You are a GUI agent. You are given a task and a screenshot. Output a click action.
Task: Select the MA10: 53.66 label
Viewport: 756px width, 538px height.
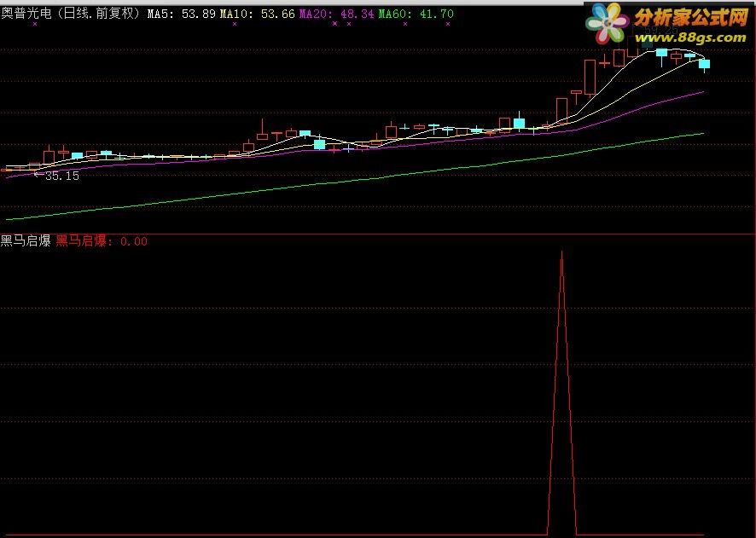(258, 14)
